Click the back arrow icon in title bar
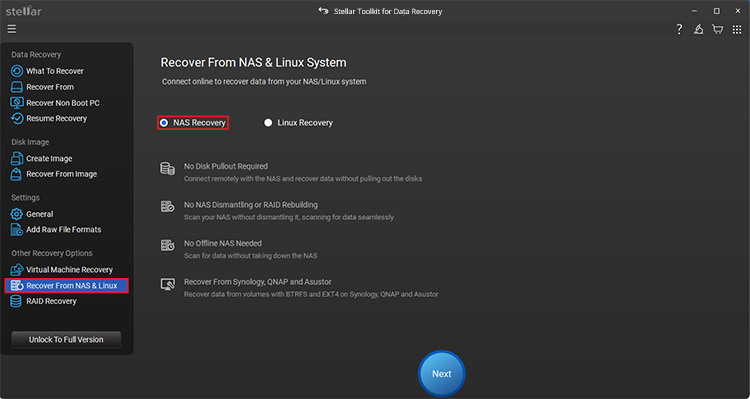The width and height of the screenshot is (750, 399). click(x=323, y=11)
